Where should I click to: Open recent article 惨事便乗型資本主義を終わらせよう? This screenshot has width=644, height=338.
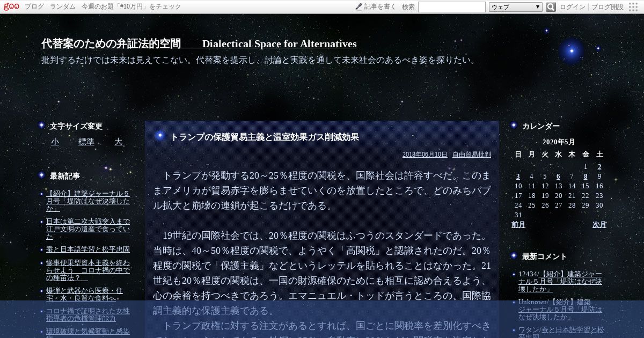pos(87,270)
